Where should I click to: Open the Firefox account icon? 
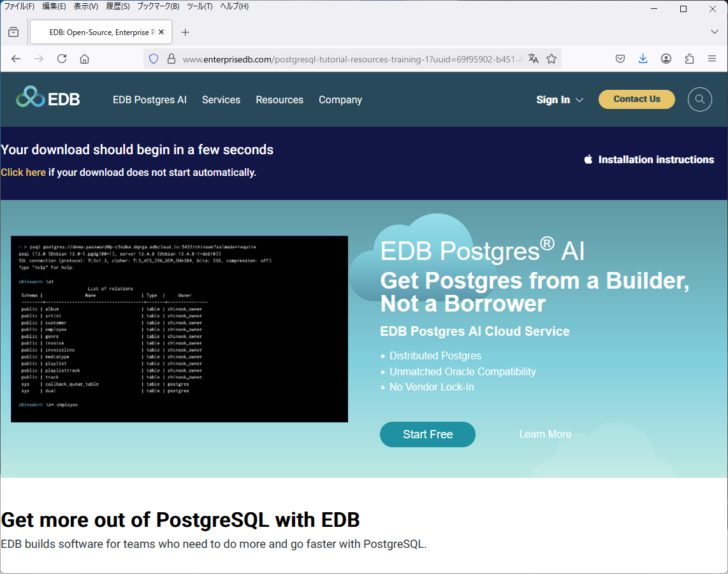coord(666,59)
